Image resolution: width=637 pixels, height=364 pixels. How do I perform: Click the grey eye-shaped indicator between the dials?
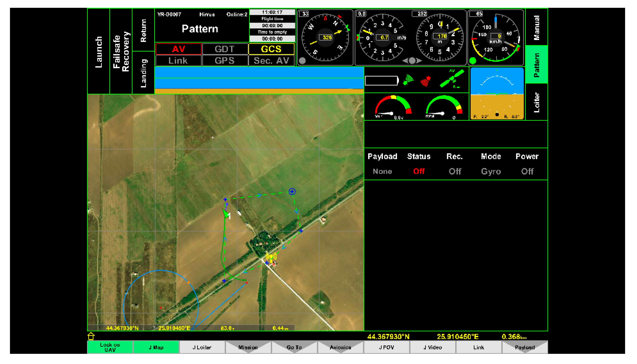pos(412,60)
